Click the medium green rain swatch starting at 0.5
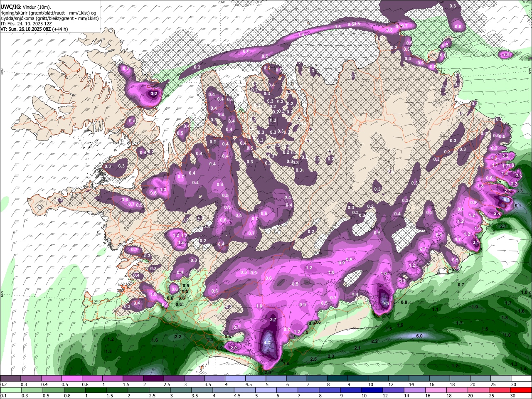The image size is (532, 399). pyautogui.click(x=52, y=390)
